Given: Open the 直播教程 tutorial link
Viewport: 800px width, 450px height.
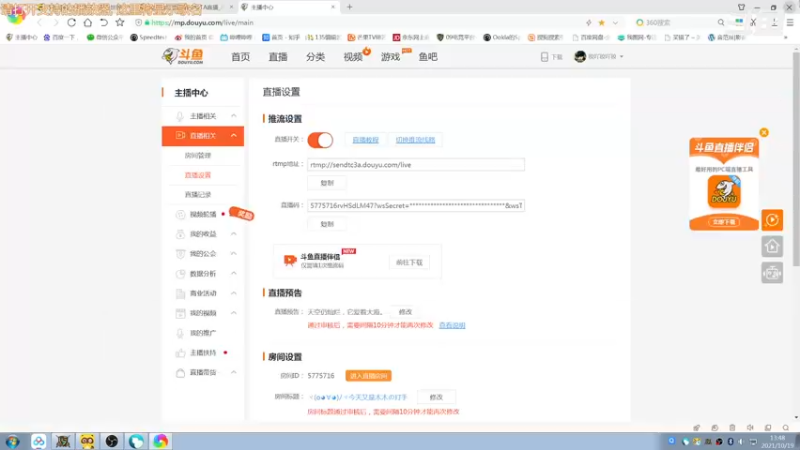Looking at the screenshot, I should tap(365, 140).
